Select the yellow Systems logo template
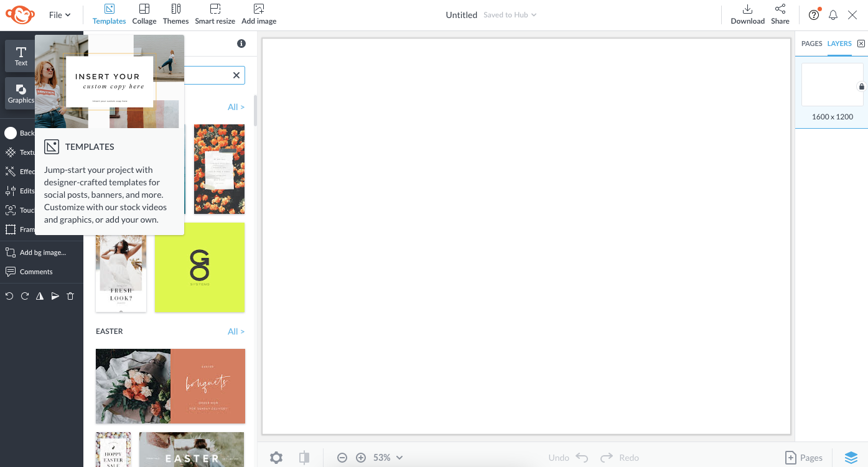 [200, 267]
